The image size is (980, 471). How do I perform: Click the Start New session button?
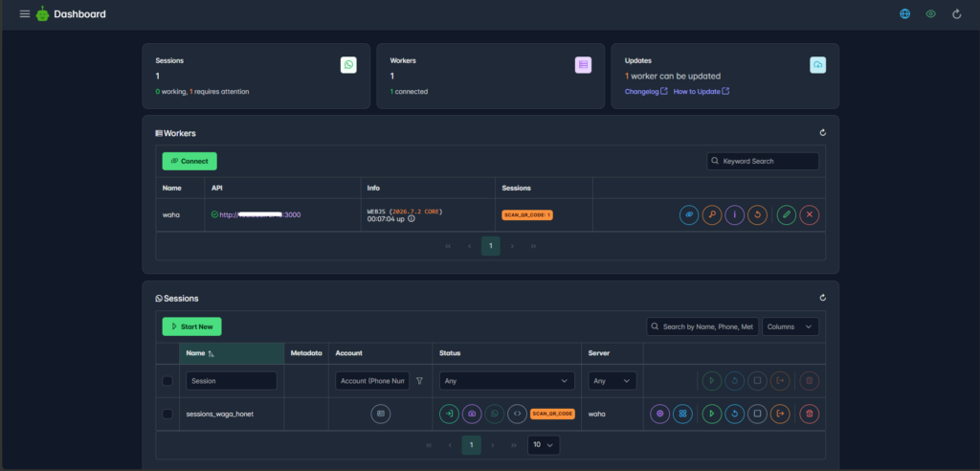point(191,326)
